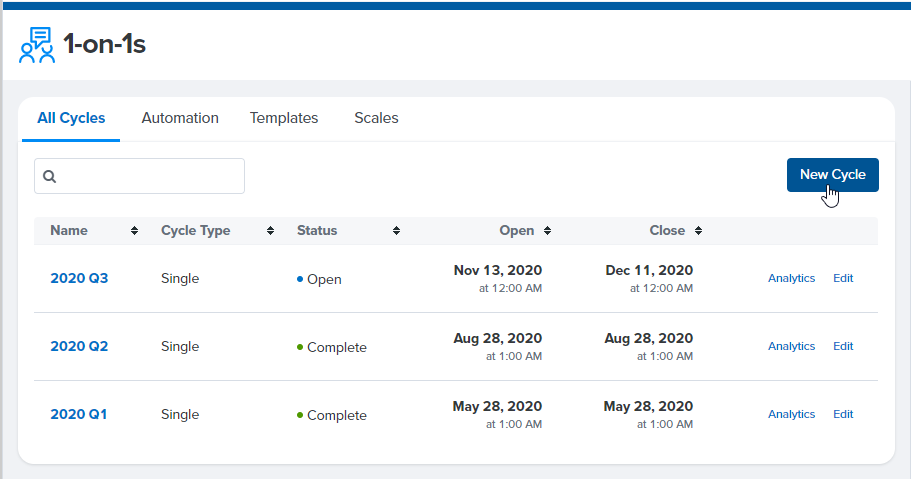Focus the cycle search field
Screen dimensions: 911x479
139,176
